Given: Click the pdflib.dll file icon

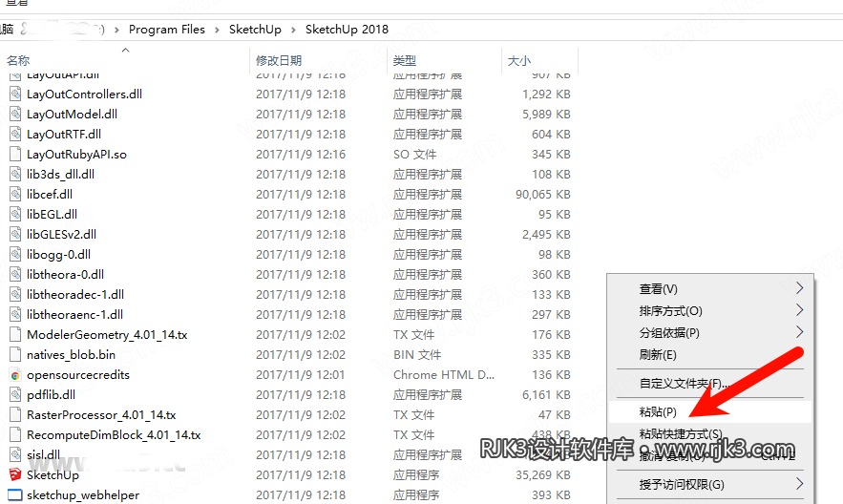Looking at the screenshot, I should 15,394.
